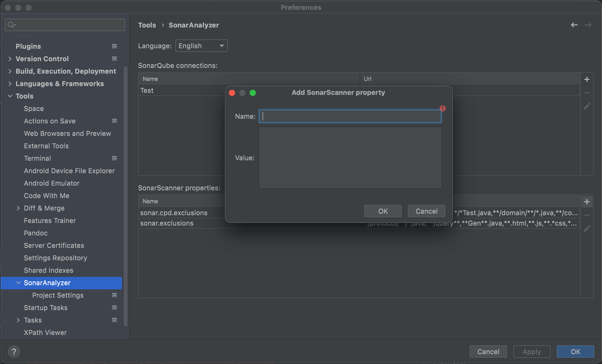Open Space settings page
Viewport: 602px width, 364px height.
click(x=34, y=108)
